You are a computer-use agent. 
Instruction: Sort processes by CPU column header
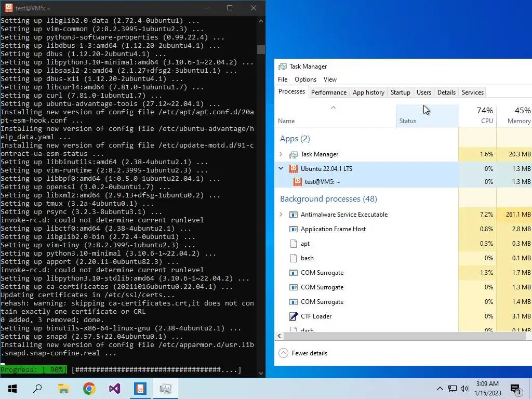point(477,116)
